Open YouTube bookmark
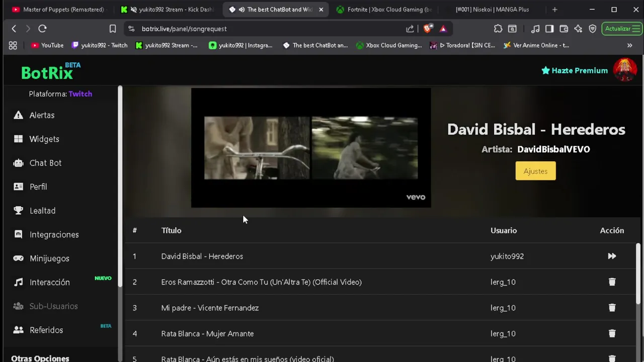 pyautogui.click(x=47, y=45)
